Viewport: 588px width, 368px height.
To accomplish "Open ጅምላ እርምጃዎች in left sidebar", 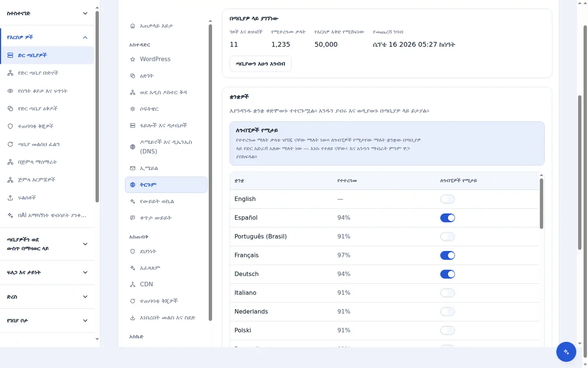I will pyautogui.click(x=47, y=180).
